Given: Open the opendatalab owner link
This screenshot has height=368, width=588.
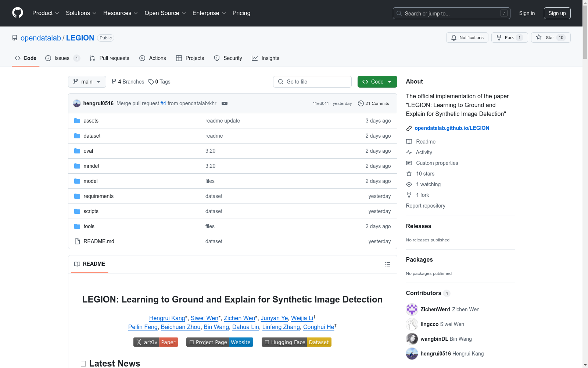Looking at the screenshot, I should 41,38.
